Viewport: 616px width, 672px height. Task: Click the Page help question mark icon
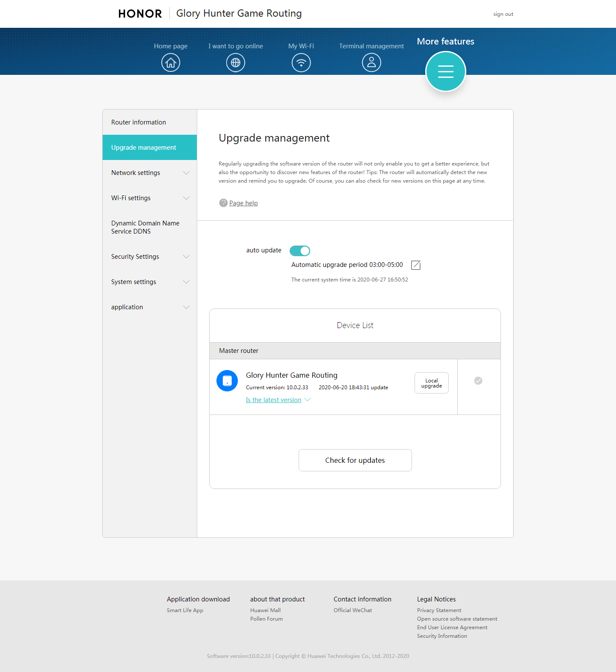pos(223,203)
